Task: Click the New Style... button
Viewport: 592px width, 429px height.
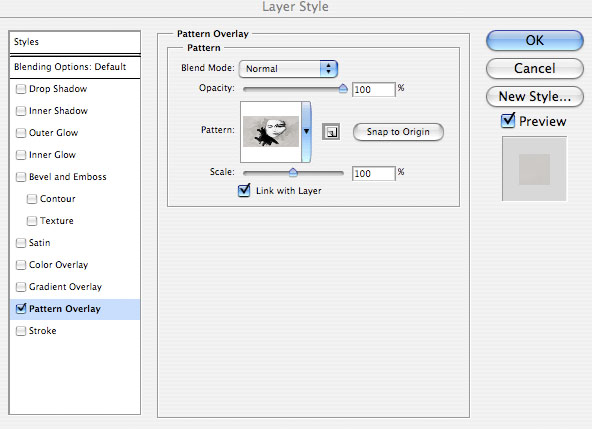Action: (x=535, y=96)
